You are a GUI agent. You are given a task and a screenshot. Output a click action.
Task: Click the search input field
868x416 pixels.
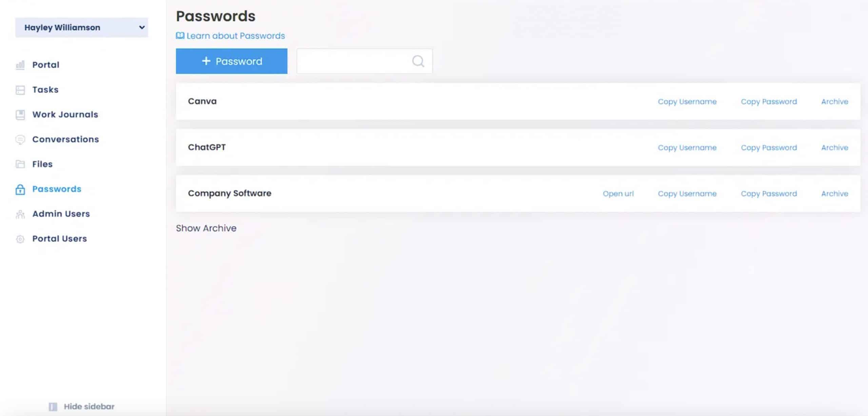coord(364,61)
